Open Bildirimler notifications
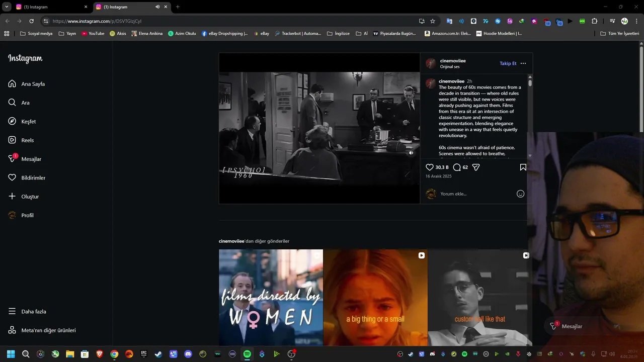 pos(27,177)
